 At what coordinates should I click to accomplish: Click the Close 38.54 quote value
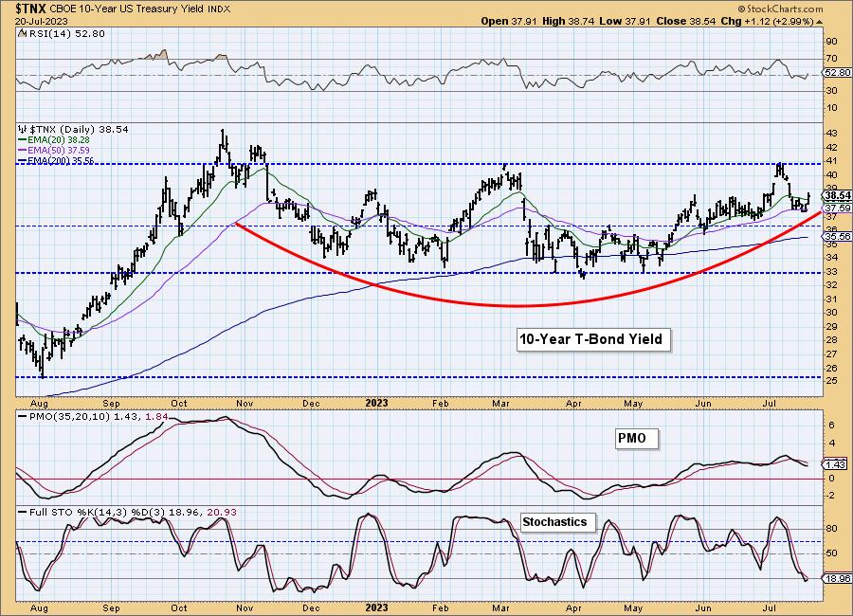pos(685,21)
